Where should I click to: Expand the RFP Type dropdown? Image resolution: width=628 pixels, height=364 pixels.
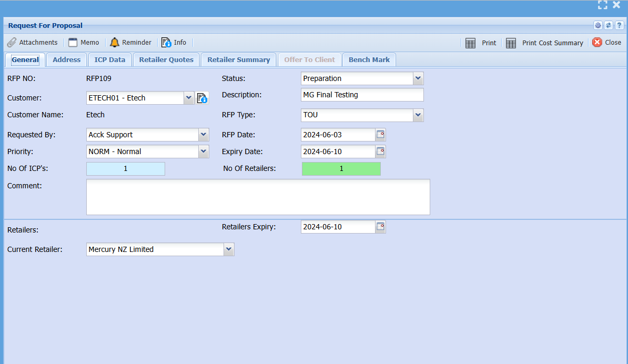[x=418, y=115]
